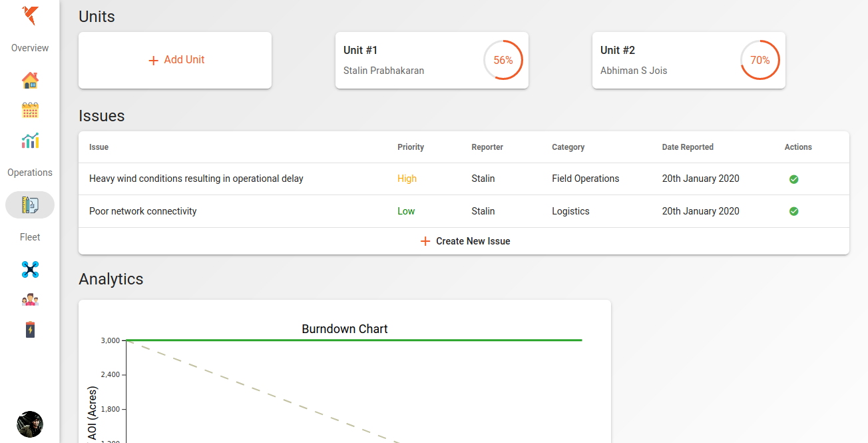Sort by the Date Reported column header
The image size is (868, 443).
pyautogui.click(x=688, y=147)
